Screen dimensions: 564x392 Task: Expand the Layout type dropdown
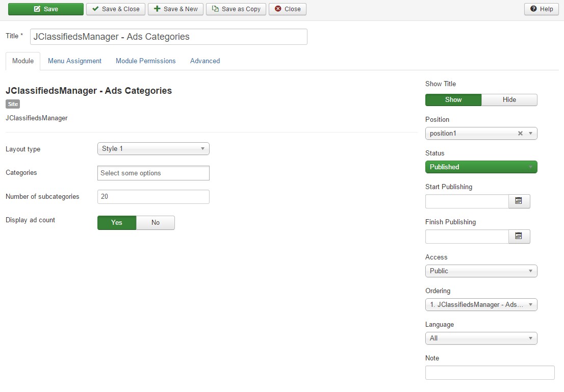153,149
